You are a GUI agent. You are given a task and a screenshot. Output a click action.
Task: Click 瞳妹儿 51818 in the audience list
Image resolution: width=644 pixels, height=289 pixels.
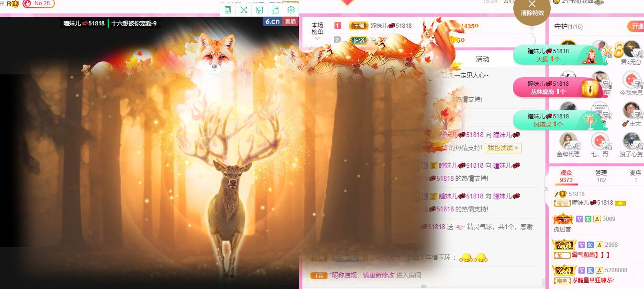[592, 203]
